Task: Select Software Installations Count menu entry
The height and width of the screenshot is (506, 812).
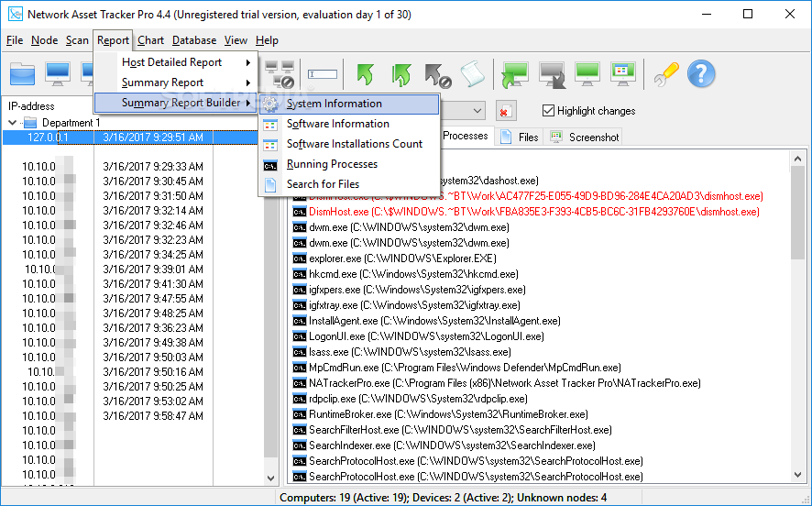Action: pos(349,144)
